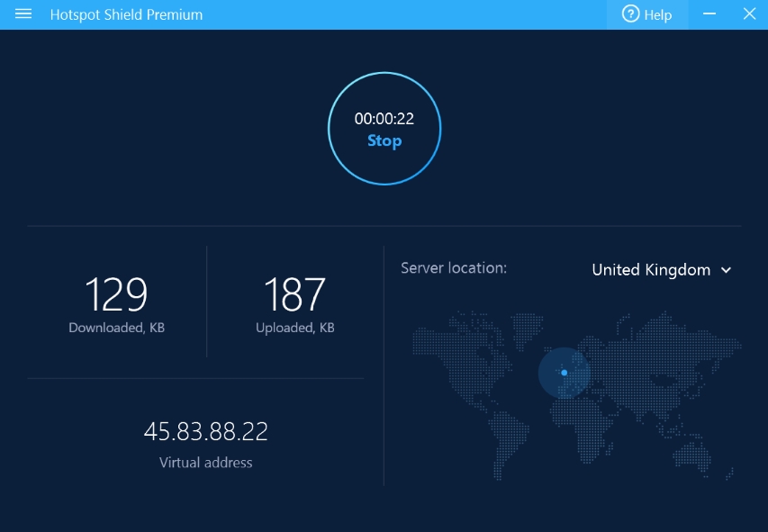Close the Hotspot Shield window

pos(749,14)
